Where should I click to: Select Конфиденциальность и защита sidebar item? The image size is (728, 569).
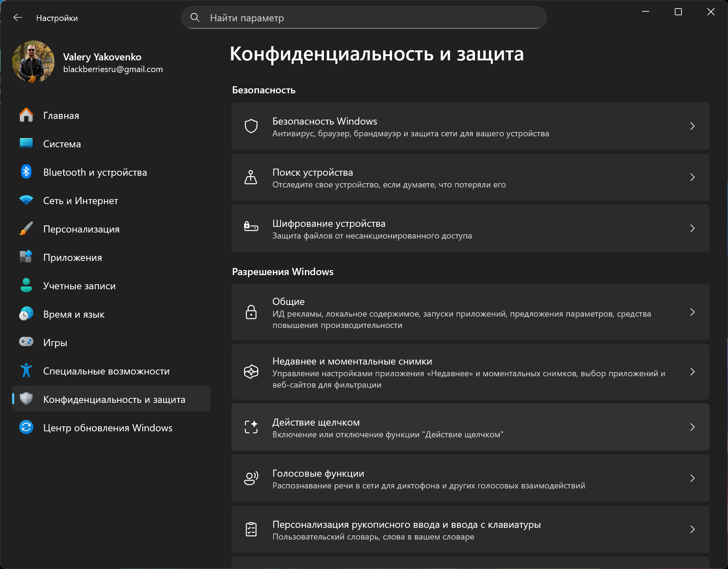(111, 399)
